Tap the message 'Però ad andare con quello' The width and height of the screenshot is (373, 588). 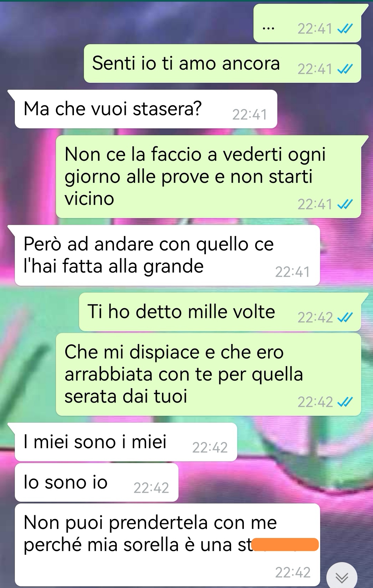pos(167,255)
